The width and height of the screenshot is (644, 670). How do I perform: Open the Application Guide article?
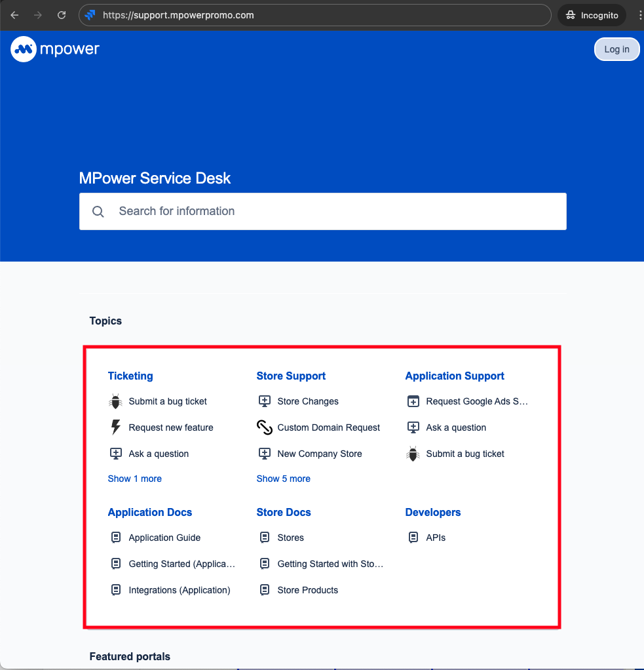pos(164,538)
